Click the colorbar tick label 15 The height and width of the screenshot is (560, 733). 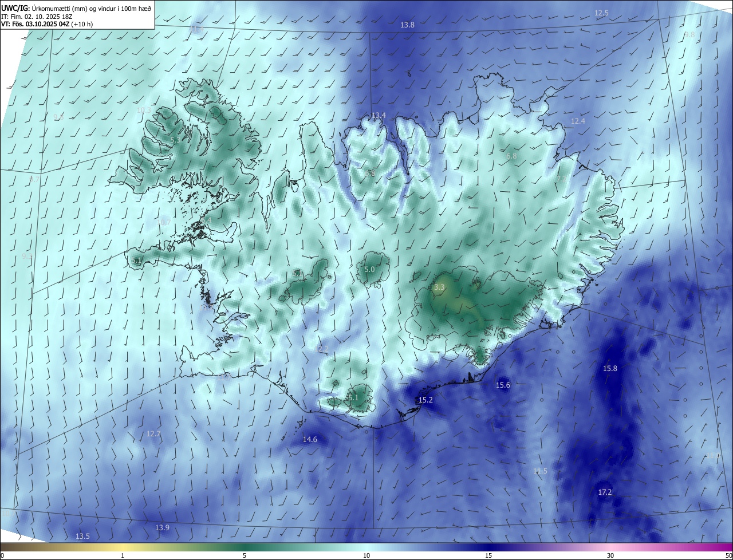pos(488,555)
